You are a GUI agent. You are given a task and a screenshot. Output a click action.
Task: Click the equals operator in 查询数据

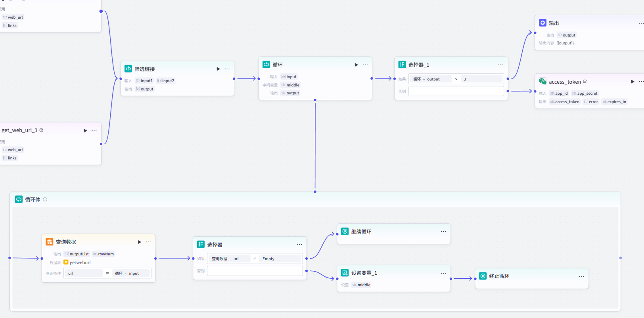point(107,273)
